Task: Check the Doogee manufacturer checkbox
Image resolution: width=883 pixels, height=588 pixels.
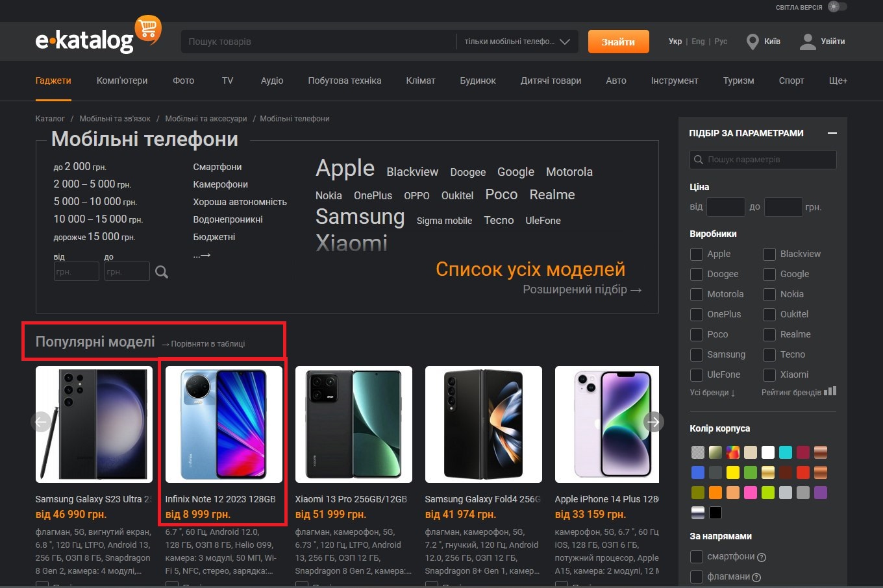Action: click(x=696, y=274)
